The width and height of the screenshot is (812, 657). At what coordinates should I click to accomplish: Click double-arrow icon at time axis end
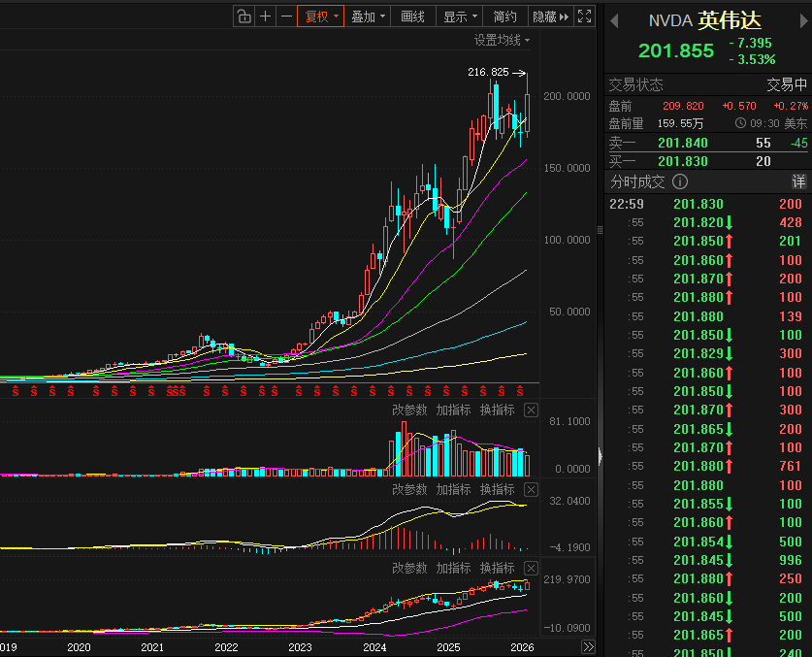pyautogui.click(x=588, y=646)
